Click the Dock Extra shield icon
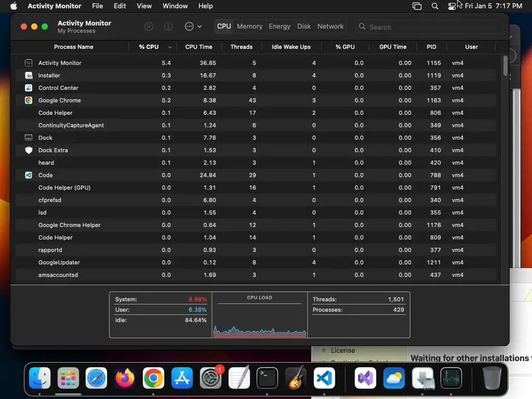The width and height of the screenshot is (532, 399). (29, 150)
